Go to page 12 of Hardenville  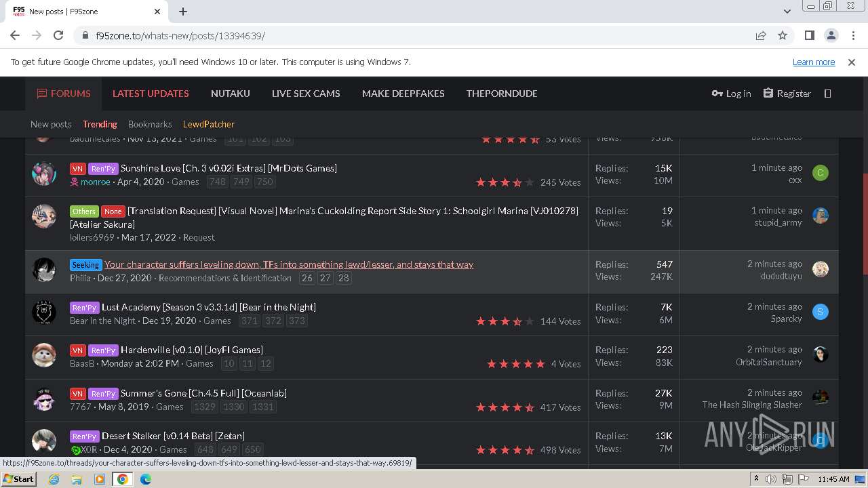266,363
